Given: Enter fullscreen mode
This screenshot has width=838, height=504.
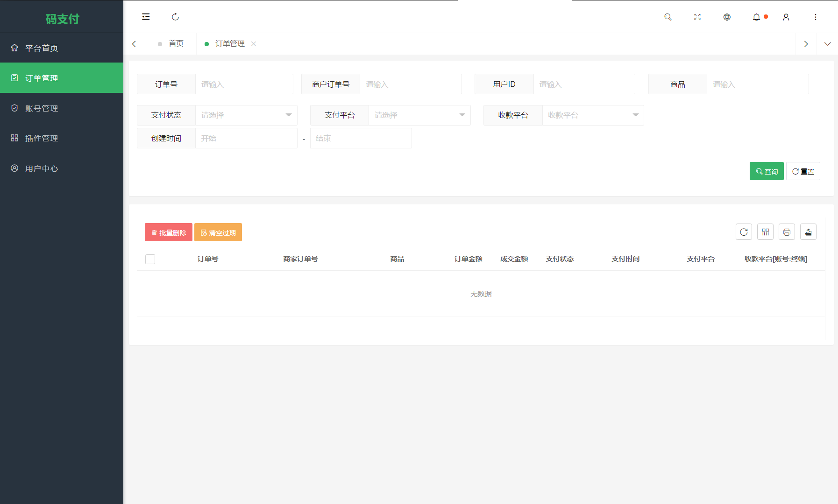Looking at the screenshot, I should (697, 17).
